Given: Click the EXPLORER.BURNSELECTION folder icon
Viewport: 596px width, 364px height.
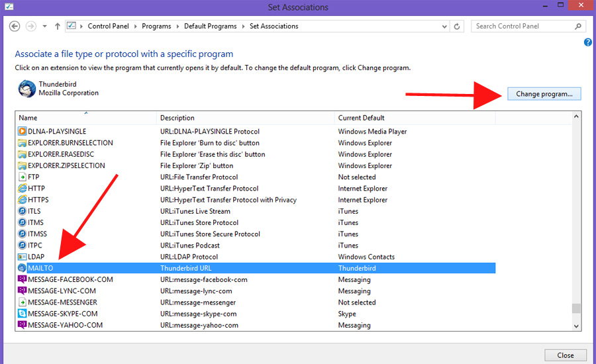Looking at the screenshot, I should 22,143.
